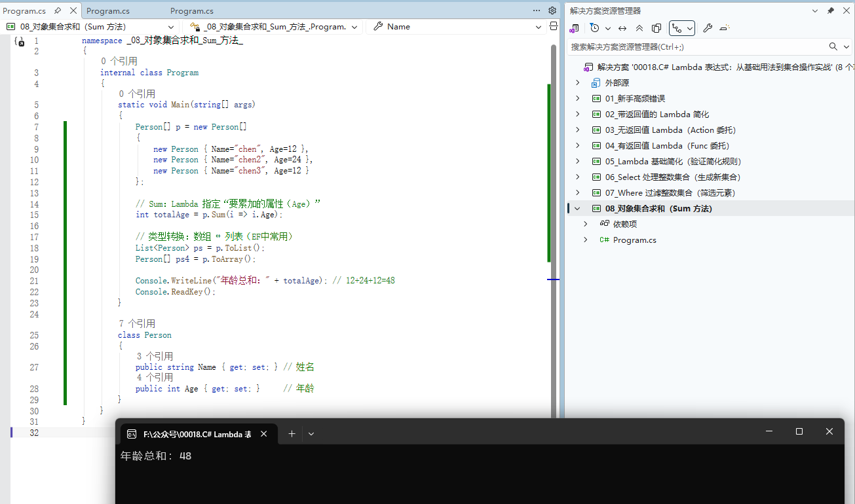Open the editor tab settings gear
This screenshot has width=855, height=504.
click(552, 10)
